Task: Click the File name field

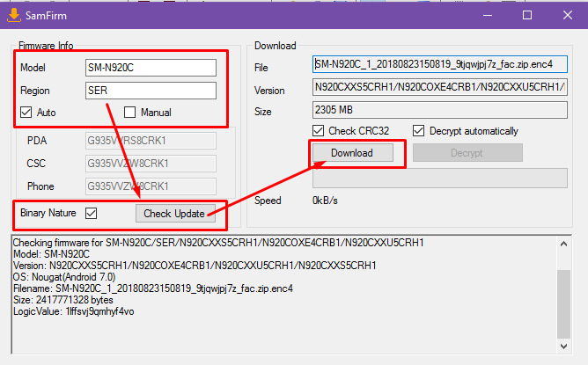Action: click(440, 66)
